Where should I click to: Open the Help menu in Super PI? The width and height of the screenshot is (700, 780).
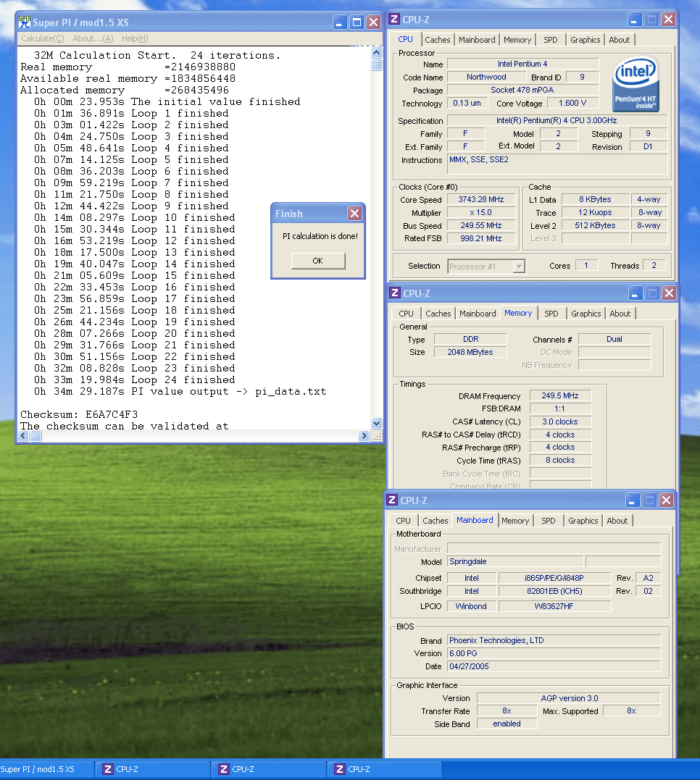pyautogui.click(x=135, y=38)
